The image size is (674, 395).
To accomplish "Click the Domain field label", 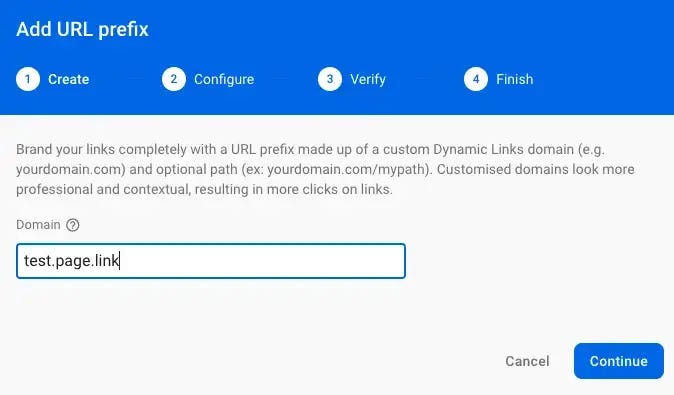I will pyautogui.click(x=38, y=225).
